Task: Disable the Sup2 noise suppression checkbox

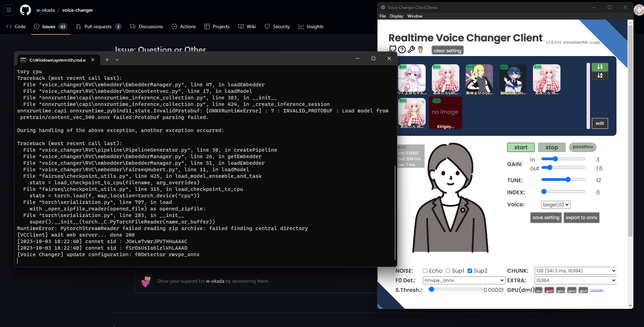Action: point(470,271)
